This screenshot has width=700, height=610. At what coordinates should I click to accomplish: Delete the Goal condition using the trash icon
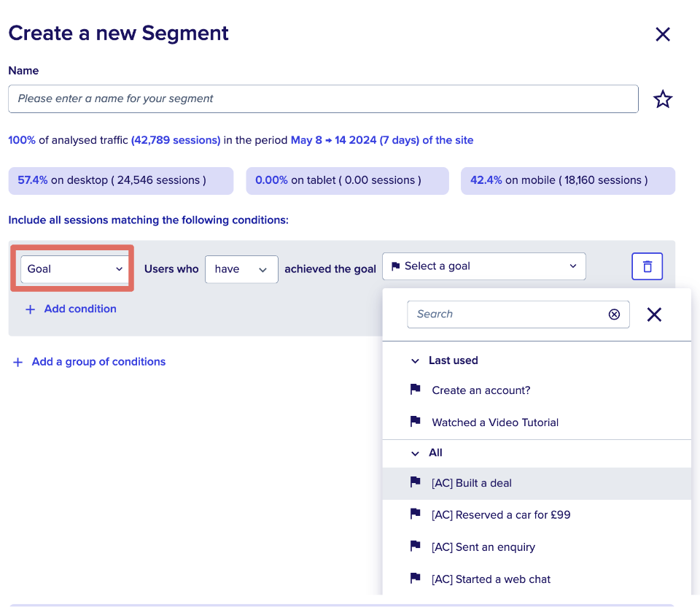tap(647, 266)
